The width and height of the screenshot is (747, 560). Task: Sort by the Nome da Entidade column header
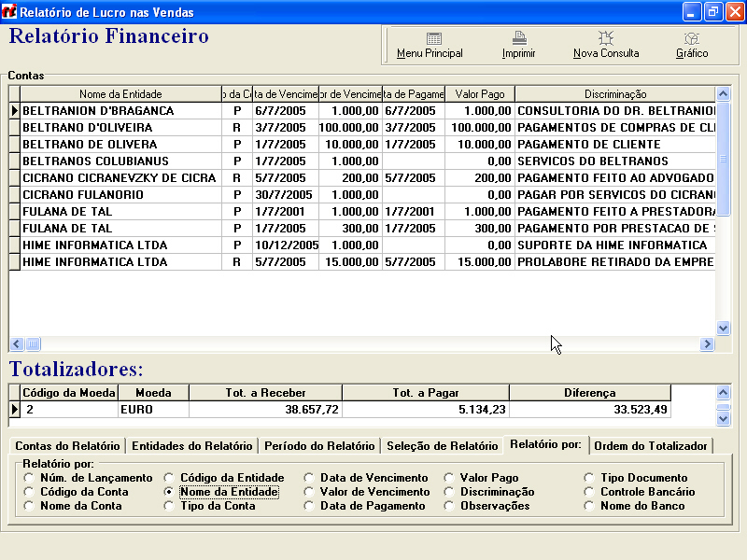tap(120, 94)
